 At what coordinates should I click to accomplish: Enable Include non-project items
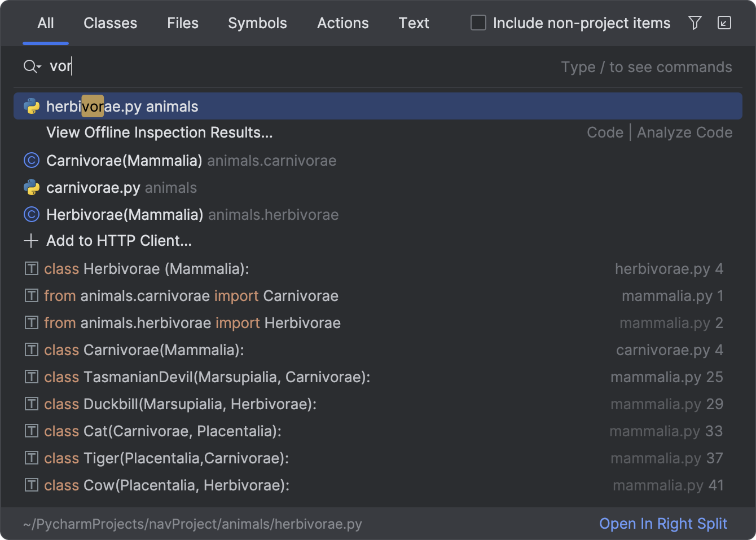tap(478, 23)
